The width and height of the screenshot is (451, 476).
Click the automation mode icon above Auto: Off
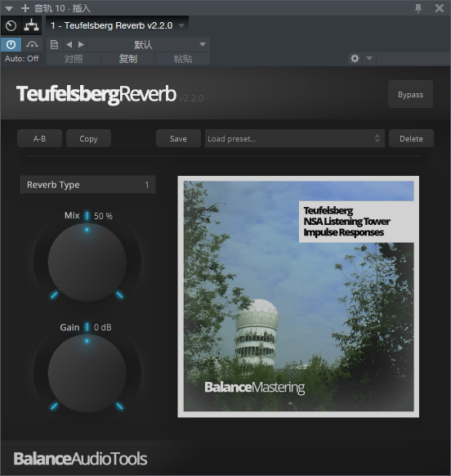tap(32, 45)
